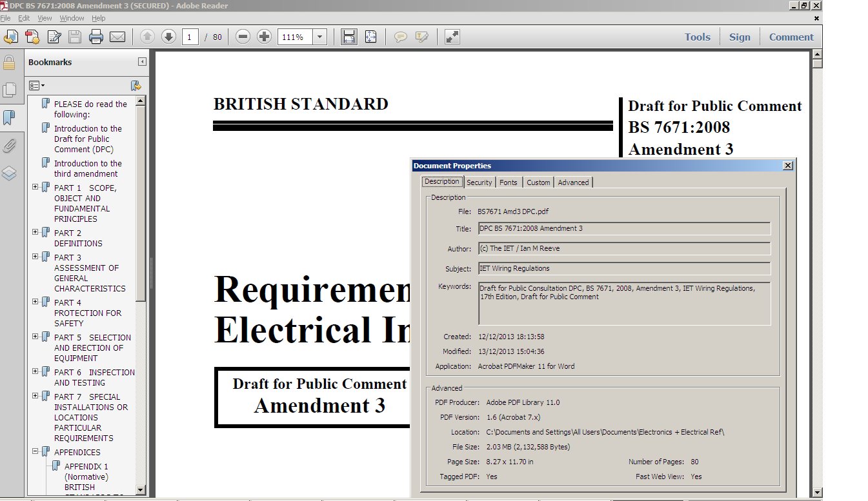This screenshot has width=868, height=501.
Task: Zoom in with plus button
Action: pyautogui.click(x=264, y=37)
